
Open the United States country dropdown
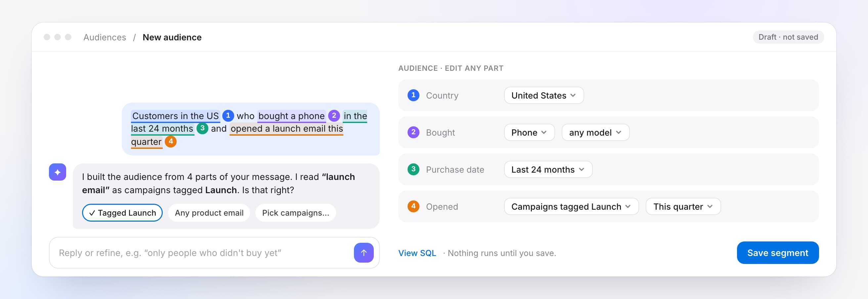point(544,95)
